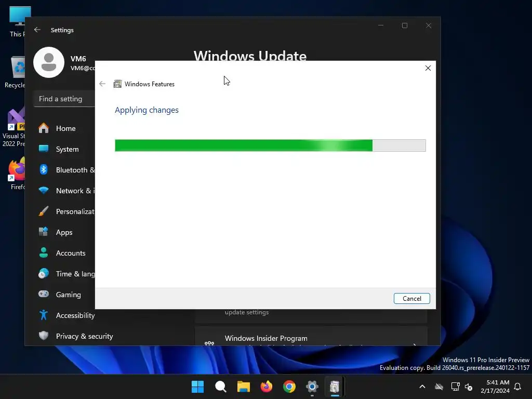Minimize the Settings window
This screenshot has height=399, width=532.
click(381, 25)
